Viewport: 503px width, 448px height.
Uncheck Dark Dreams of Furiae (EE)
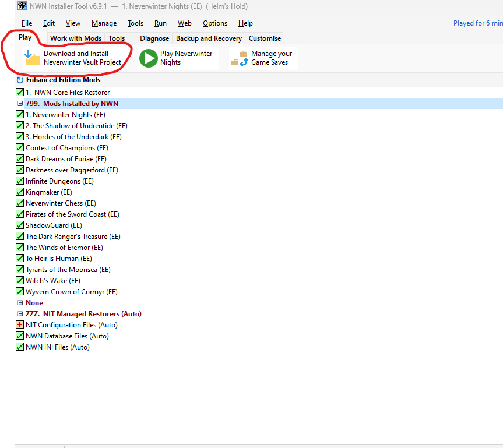pos(20,158)
